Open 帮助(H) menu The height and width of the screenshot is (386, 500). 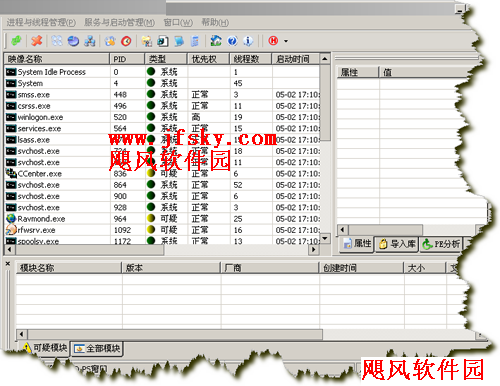(215, 23)
